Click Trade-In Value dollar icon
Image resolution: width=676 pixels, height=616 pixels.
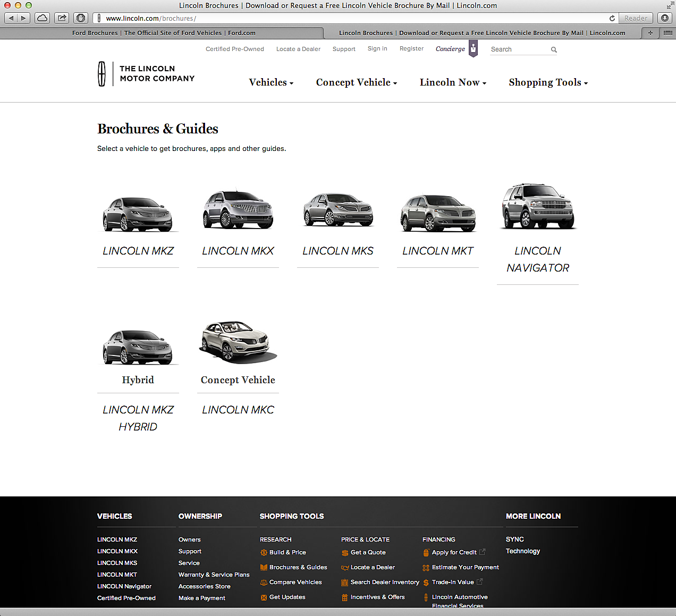(426, 583)
